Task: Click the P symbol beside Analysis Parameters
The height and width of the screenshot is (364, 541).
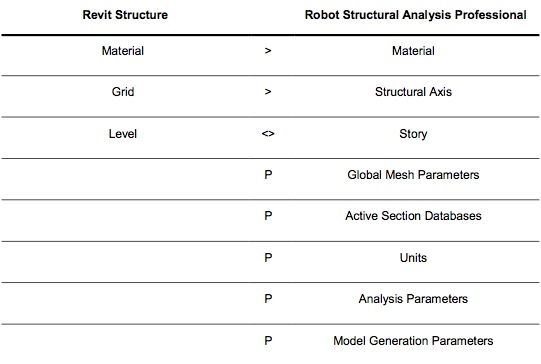Action: point(268,299)
